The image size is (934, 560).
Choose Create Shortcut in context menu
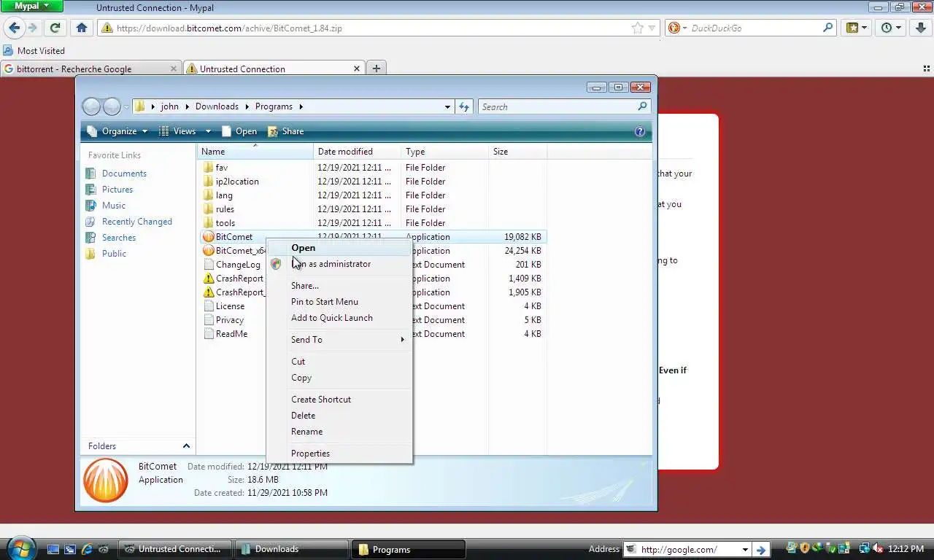point(339,400)
